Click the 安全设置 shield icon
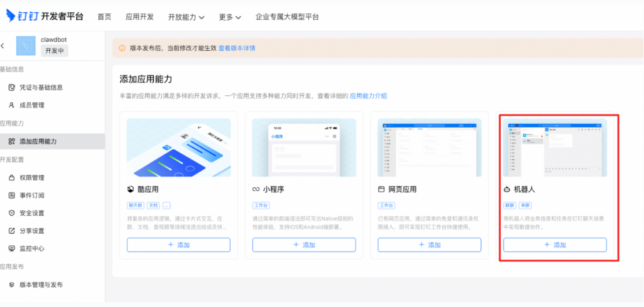The width and height of the screenshot is (644, 307). 12,213
